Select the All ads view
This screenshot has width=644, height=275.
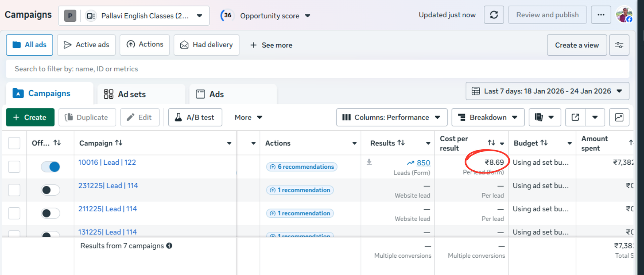29,45
